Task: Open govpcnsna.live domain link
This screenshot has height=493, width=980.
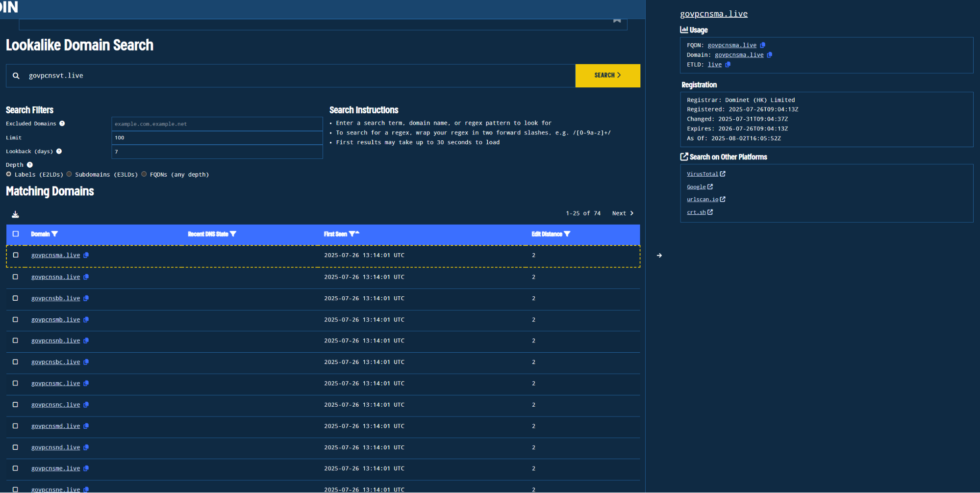Action: (x=55, y=277)
